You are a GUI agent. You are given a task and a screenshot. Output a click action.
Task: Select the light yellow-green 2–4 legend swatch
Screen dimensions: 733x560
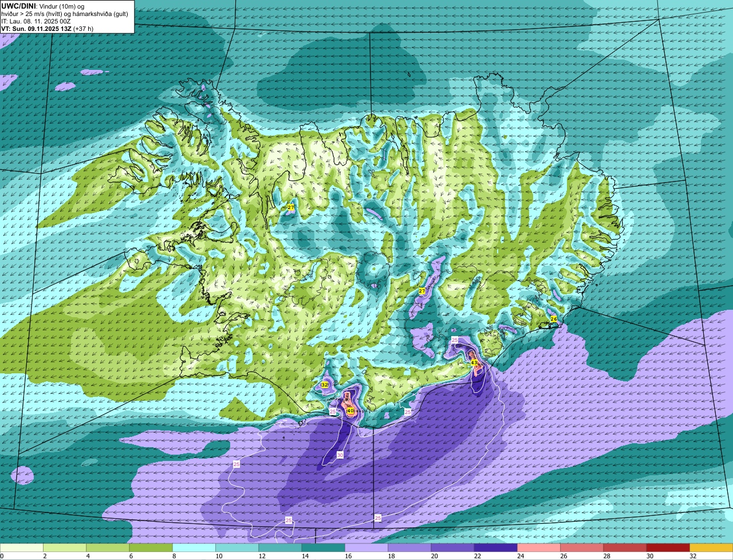tap(65, 548)
